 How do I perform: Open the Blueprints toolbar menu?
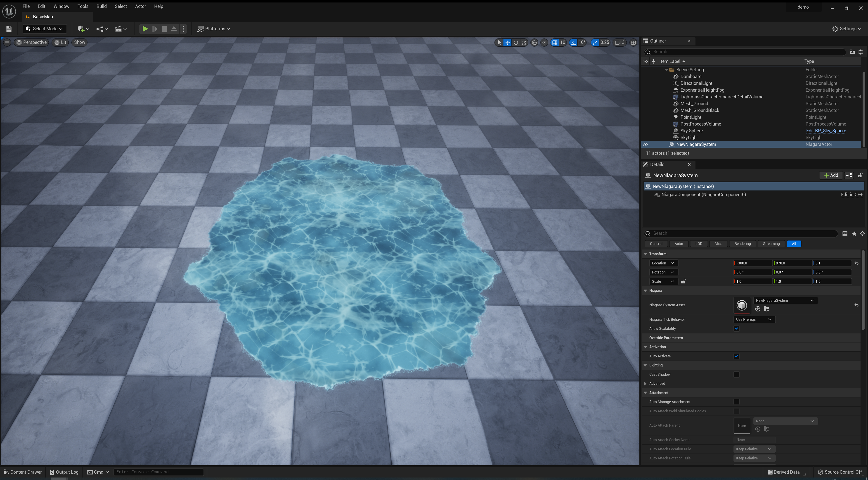coord(102,29)
